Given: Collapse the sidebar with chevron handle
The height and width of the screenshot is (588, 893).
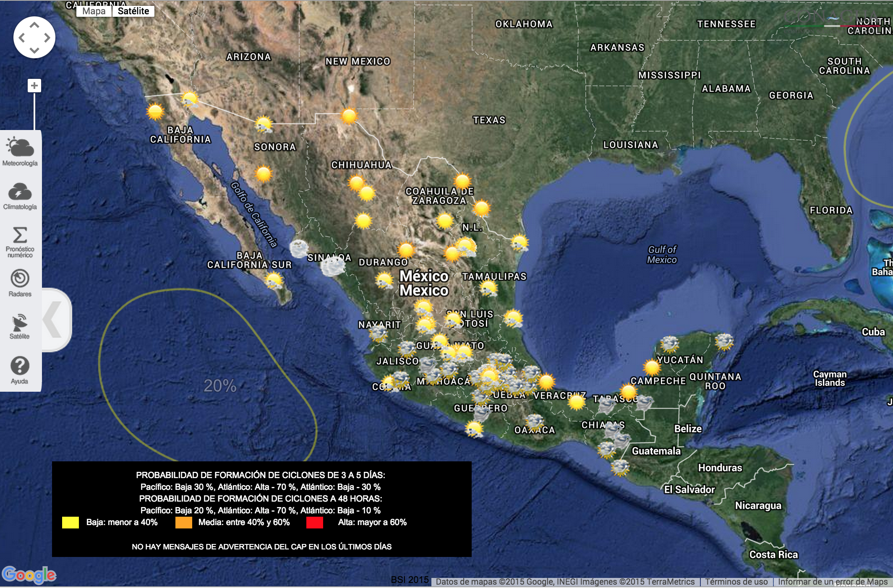Looking at the screenshot, I should tap(54, 320).
